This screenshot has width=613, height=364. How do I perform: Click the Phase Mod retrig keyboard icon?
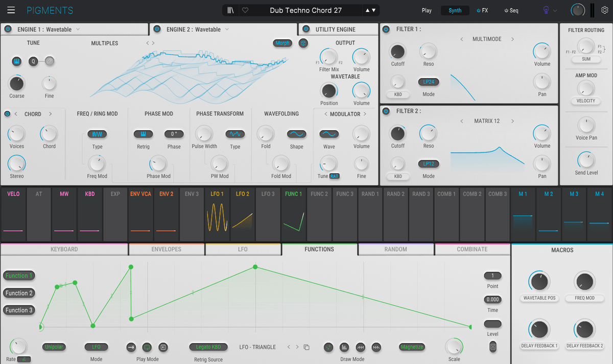pyautogui.click(x=143, y=134)
